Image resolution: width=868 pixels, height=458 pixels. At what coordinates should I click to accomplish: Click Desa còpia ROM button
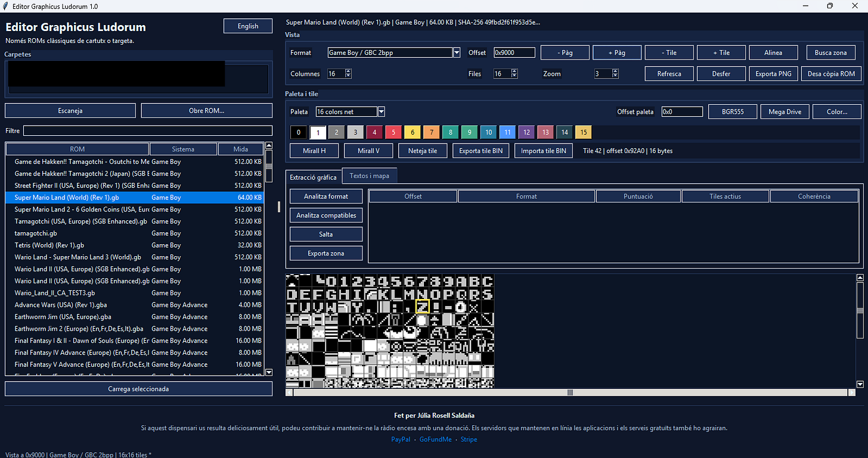point(831,74)
